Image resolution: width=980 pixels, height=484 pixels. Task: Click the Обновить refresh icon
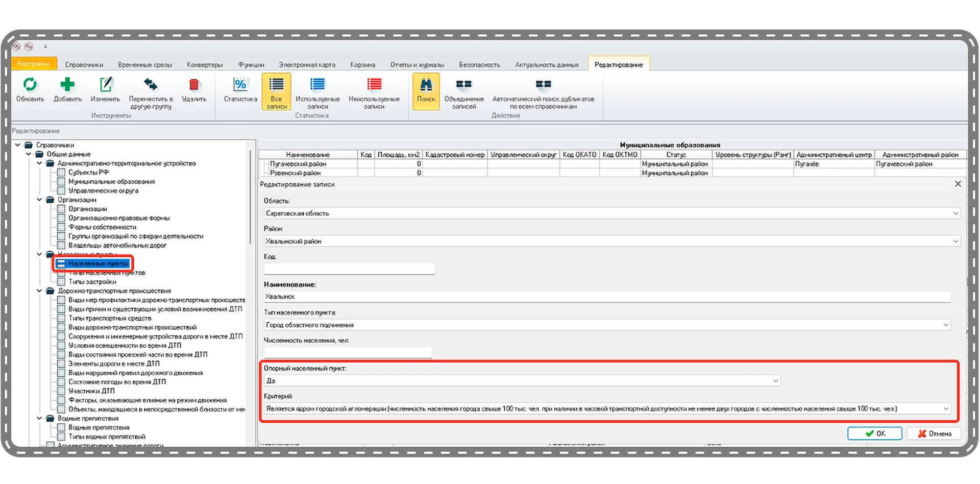point(30,85)
